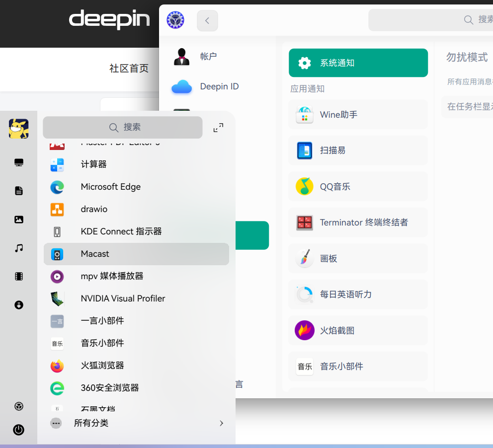The image size is (493, 448).
Task: Open 社区首页 link on deepin webpage
Action: pyautogui.click(x=129, y=68)
